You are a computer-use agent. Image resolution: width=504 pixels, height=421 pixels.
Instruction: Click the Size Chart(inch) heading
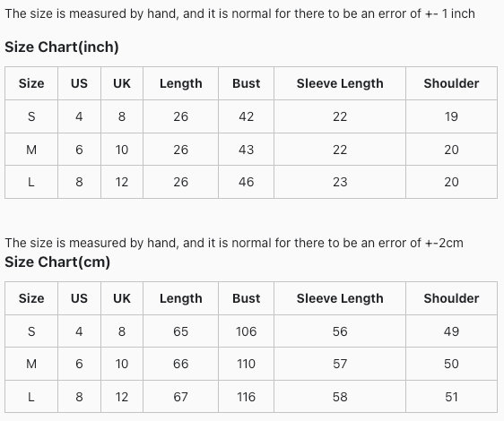[x=62, y=47]
